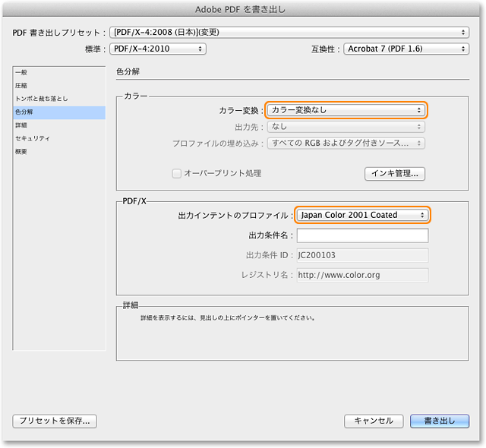
Task: Click the 出力先 dropdown showing なし
Action: click(x=346, y=127)
